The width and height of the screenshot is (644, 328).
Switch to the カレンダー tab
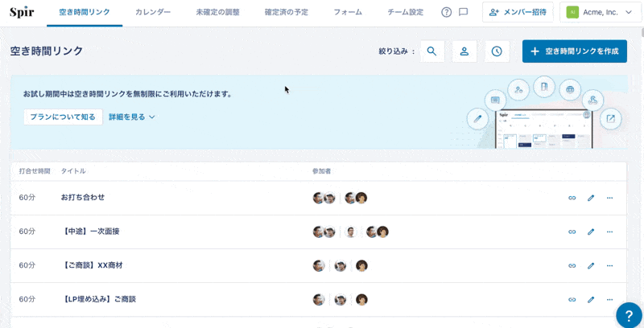153,13
